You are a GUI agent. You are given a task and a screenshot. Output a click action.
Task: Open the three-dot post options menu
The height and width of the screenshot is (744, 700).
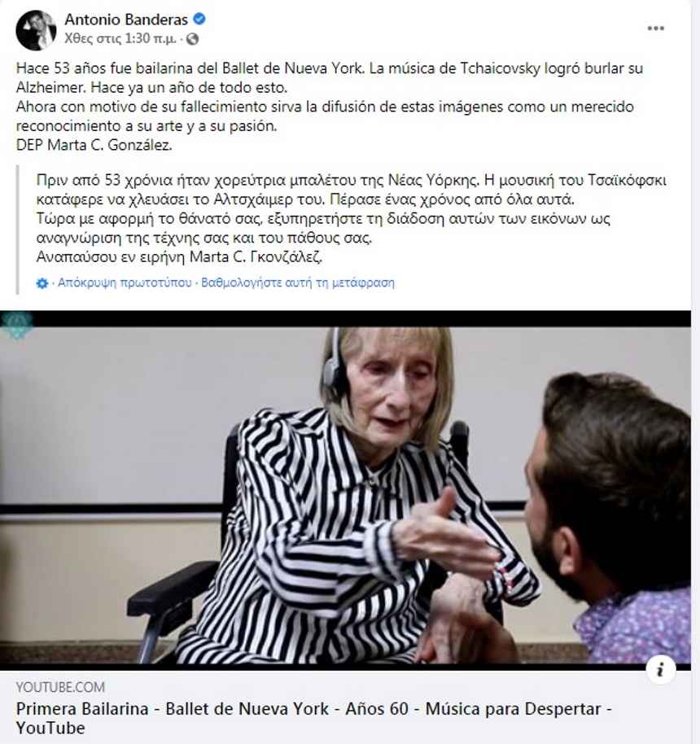pyautogui.click(x=655, y=28)
